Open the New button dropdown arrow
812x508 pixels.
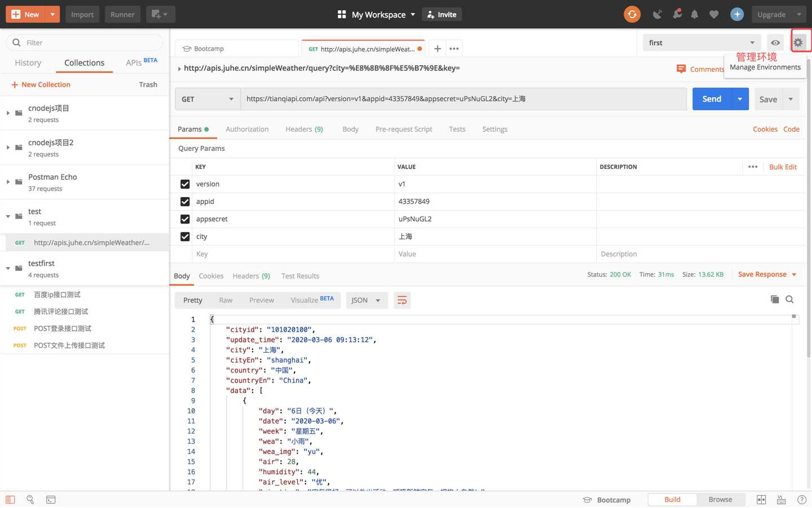pos(52,14)
